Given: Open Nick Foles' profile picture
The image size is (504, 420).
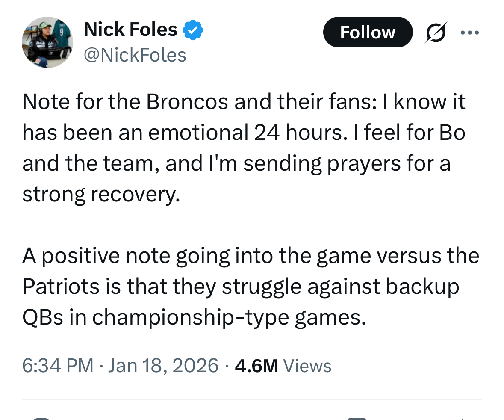Looking at the screenshot, I should pos(47,42).
